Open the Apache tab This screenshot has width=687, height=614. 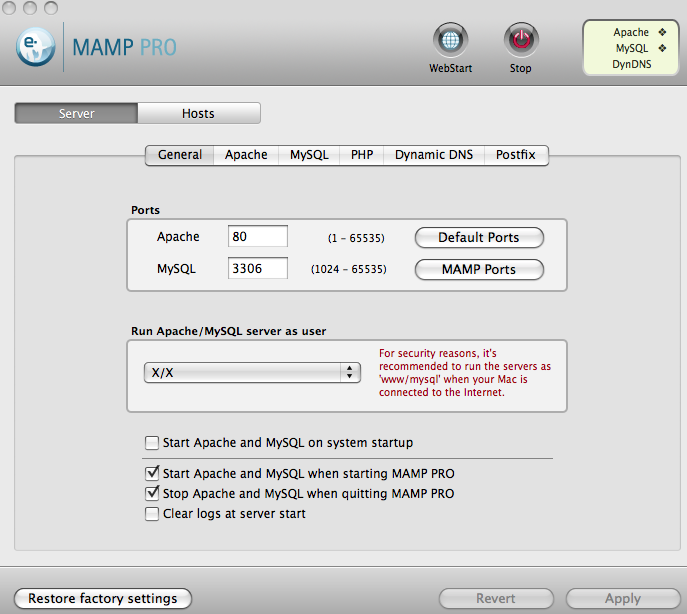(x=246, y=155)
